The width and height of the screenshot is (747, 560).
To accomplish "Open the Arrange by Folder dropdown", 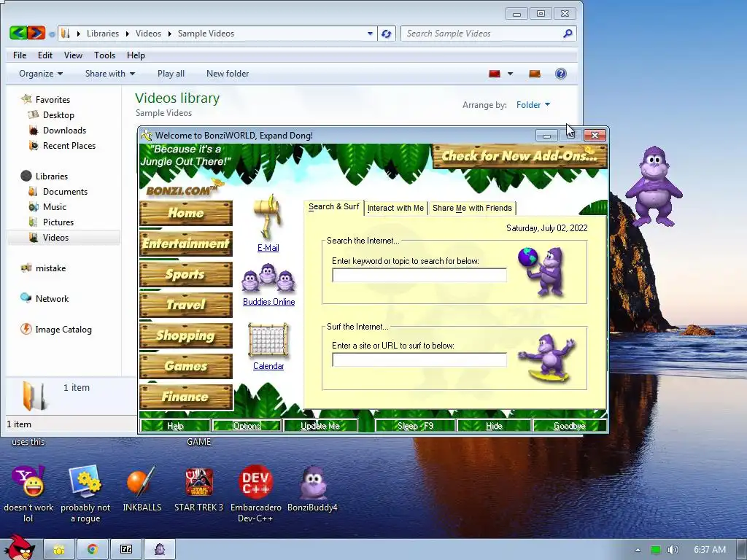I will click(533, 105).
